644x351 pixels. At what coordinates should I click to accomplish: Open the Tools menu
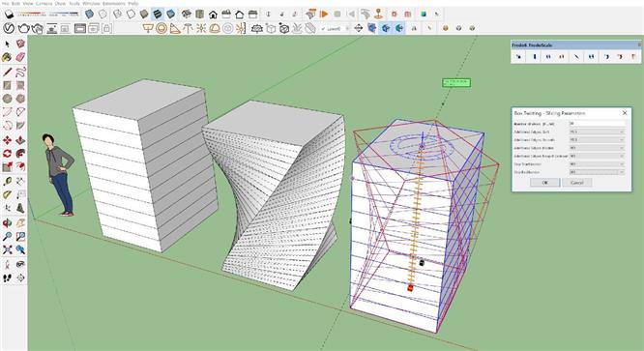(74, 3)
